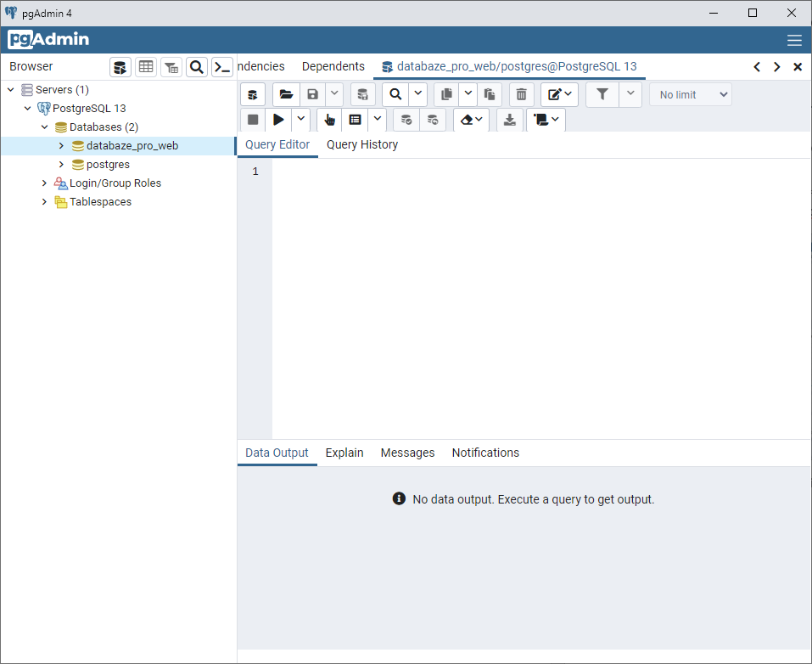Open the Save File options dropdown
The height and width of the screenshot is (664, 812).
334,94
